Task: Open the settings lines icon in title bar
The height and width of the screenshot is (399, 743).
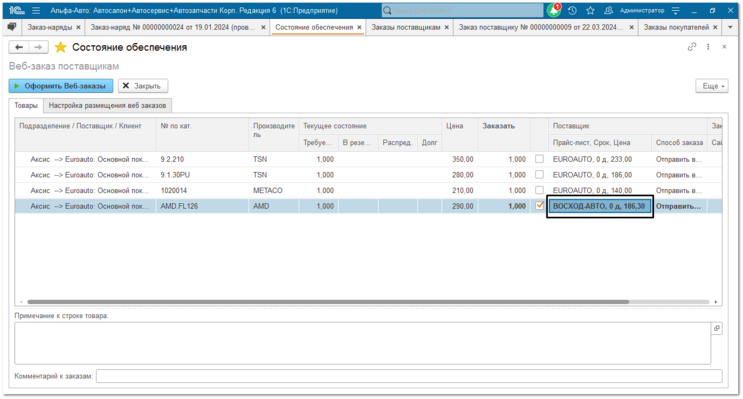Action: click(x=676, y=10)
